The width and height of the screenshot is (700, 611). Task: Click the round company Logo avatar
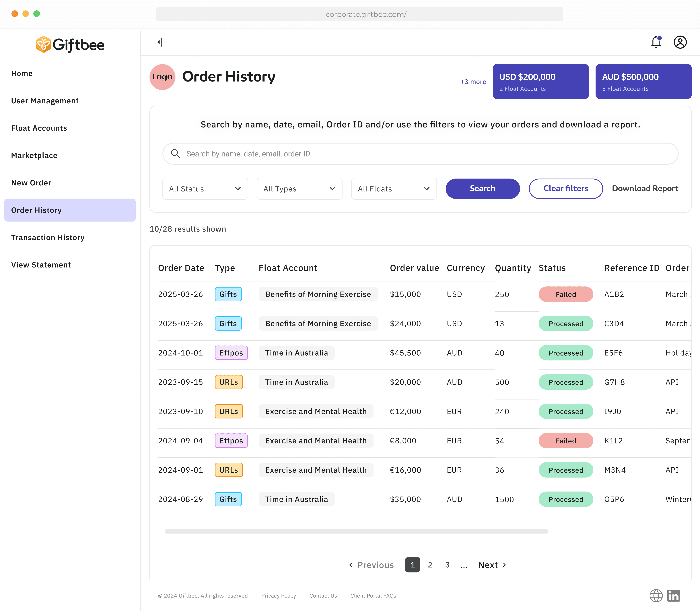click(162, 77)
